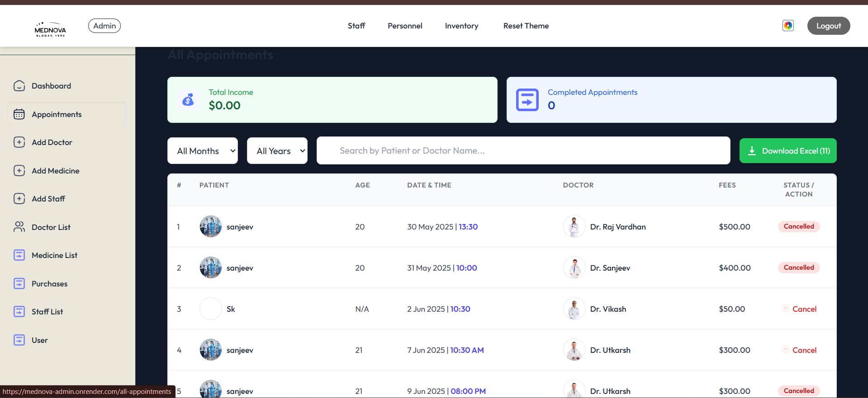Viewport: 868px width, 398px height.
Task: Expand the All Months dropdown
Action: [202, 151]
